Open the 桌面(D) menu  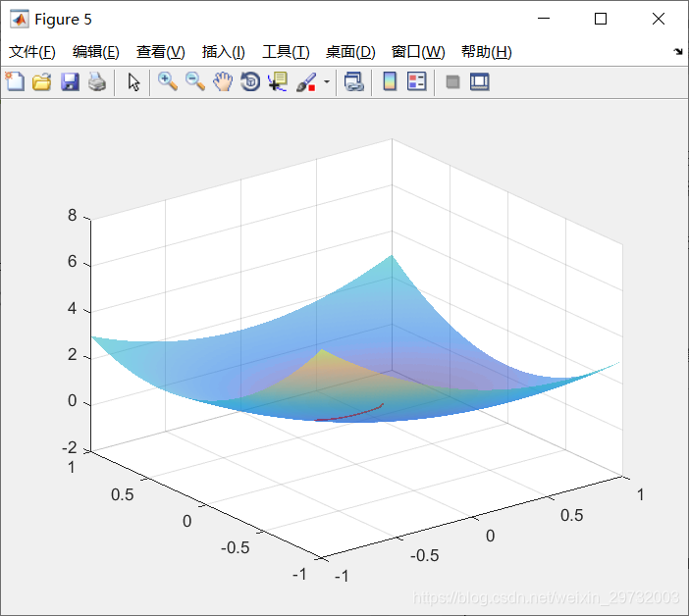point(350,52)
